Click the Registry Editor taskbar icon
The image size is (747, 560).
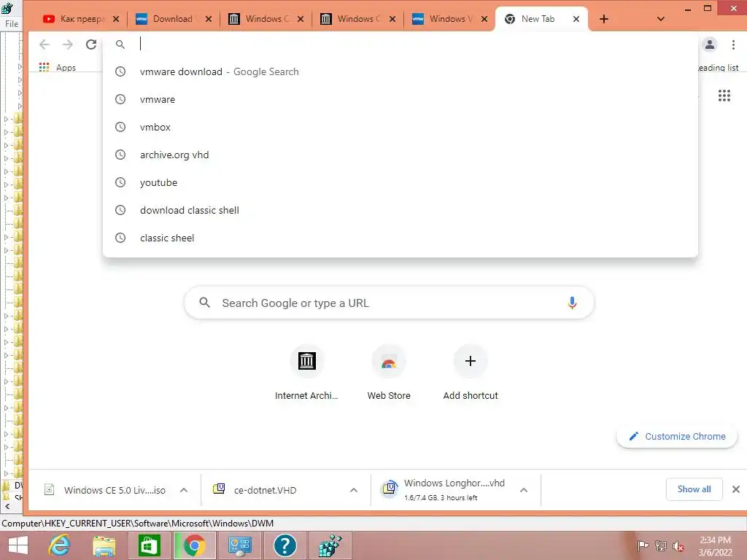pyautogui.click(x=330, y=545)
